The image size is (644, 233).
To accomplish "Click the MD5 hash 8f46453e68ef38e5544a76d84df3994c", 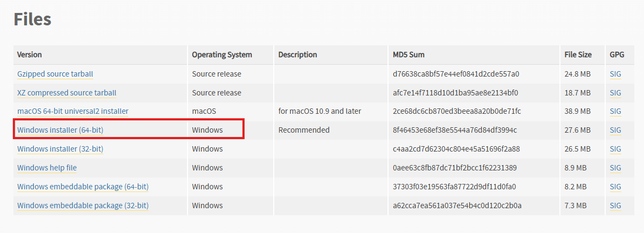I will click(455, 131).
